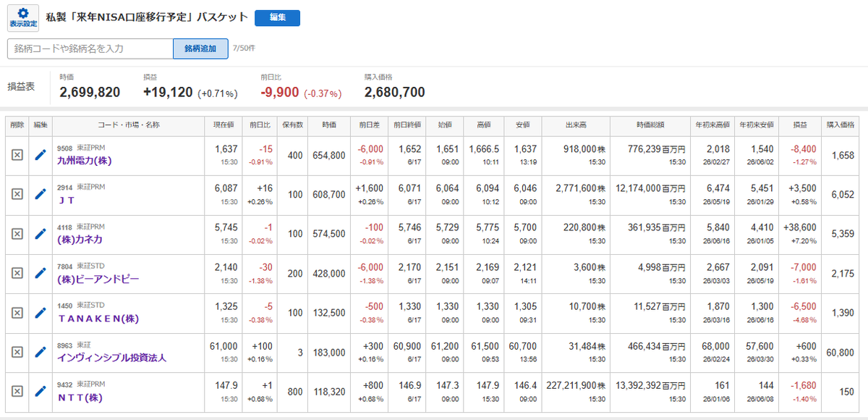Click the 銘柄追加 button
The image size is (868, 420).
(x=200, y=49)
